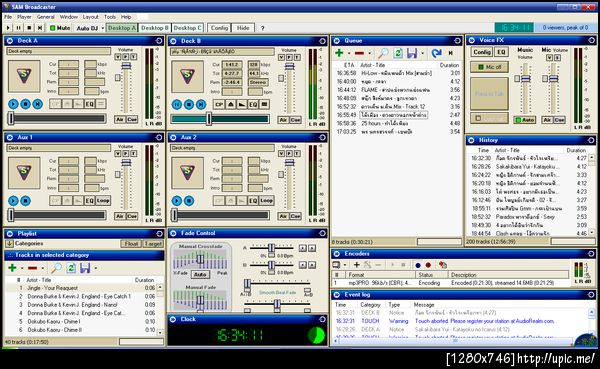Viewport: 600px width, 369px height.
Task: Open dropdown next to Playlist add icon
Action: pyautogui.click(x=22, y=268)
